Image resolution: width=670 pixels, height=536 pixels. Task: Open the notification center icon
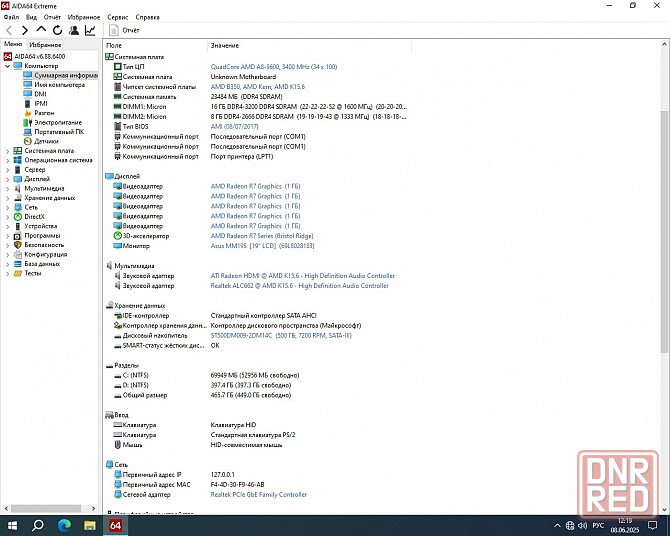[x=652, y=525]
